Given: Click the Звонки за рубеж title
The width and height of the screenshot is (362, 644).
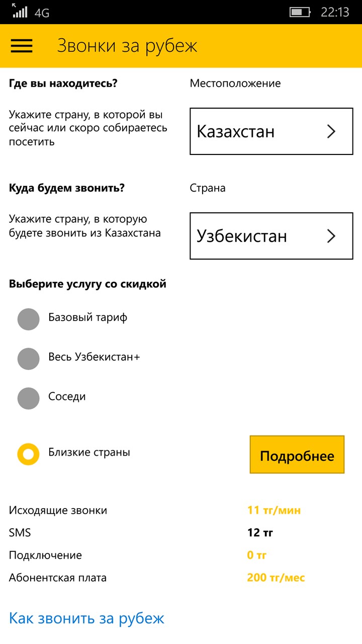Looking at the screenshot, I should click(x=128, y=45).
